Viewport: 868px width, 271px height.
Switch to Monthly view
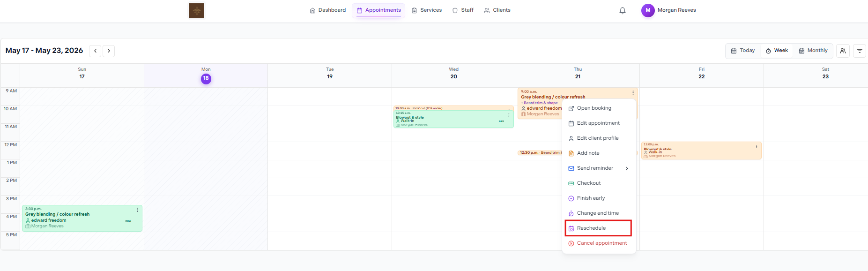tap(813, 51)
